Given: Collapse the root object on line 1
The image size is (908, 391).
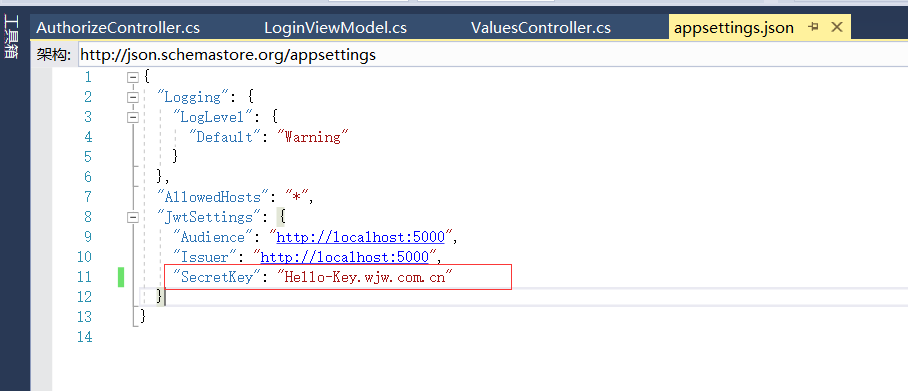Looking at the screenshot, I should pyautogui.click(x=133, y=77).
